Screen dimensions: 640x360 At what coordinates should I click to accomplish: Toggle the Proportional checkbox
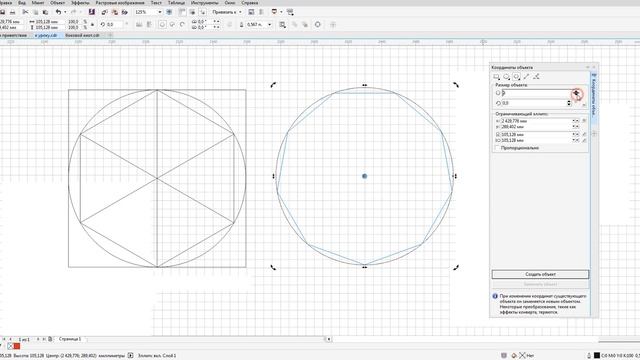click(x=497, y=148)
